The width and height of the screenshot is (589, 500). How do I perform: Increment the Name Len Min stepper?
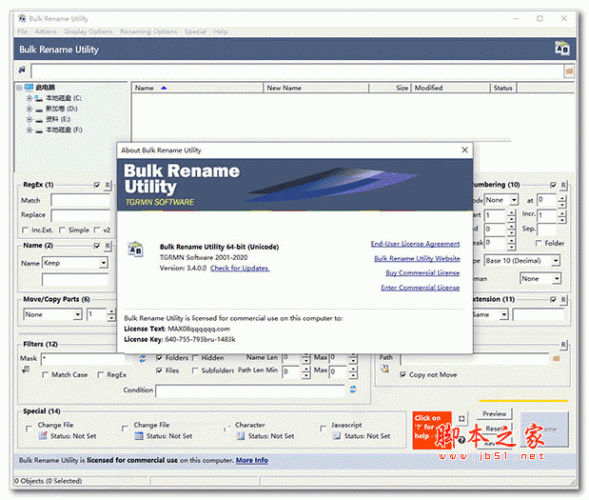pos(306,355)
